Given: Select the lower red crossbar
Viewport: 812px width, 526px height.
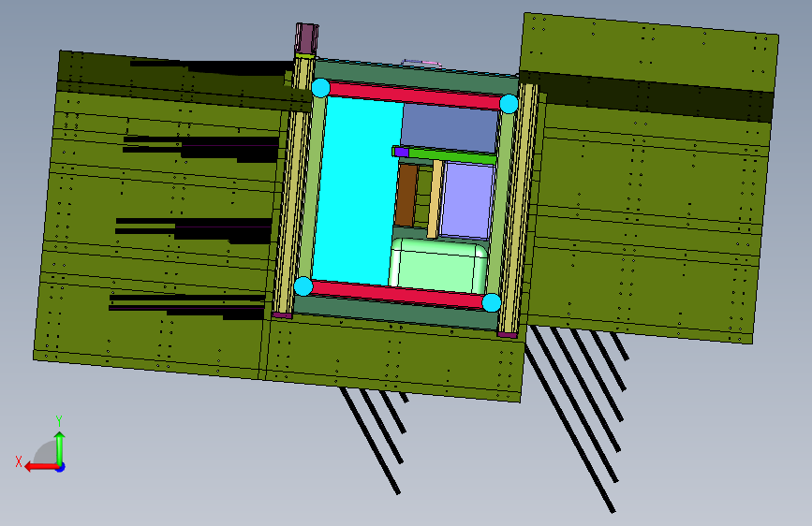Looking at the screenshot, I should click(x=398, y=295).
